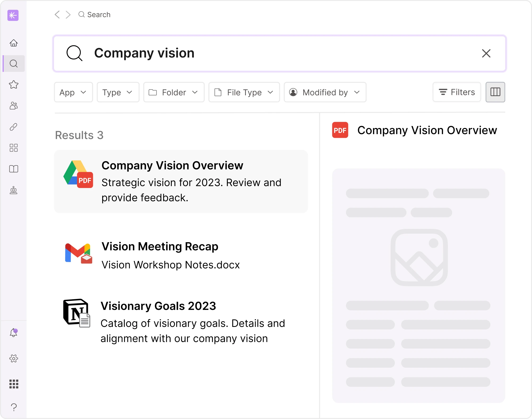Click the robot assistant sidebar icon
This screenshot has width=532, height=419.
pyautogui.click(x=14, y=190)
